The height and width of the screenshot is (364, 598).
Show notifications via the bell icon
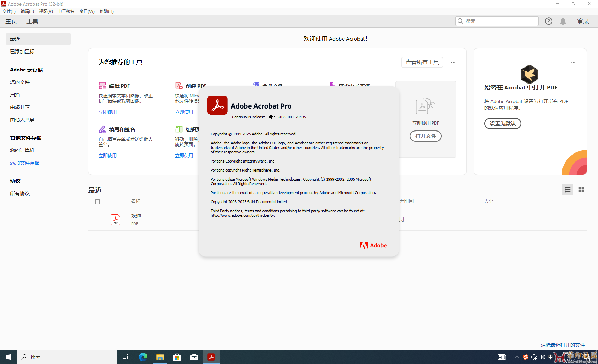click(563, 21)
